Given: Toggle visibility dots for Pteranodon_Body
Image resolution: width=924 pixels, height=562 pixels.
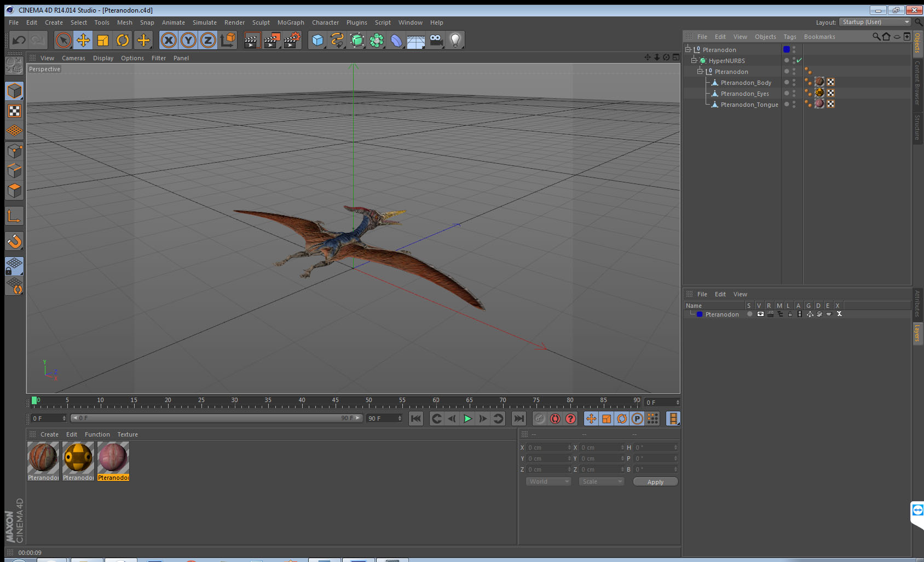Looking at the screenshot, I should 794,82.
